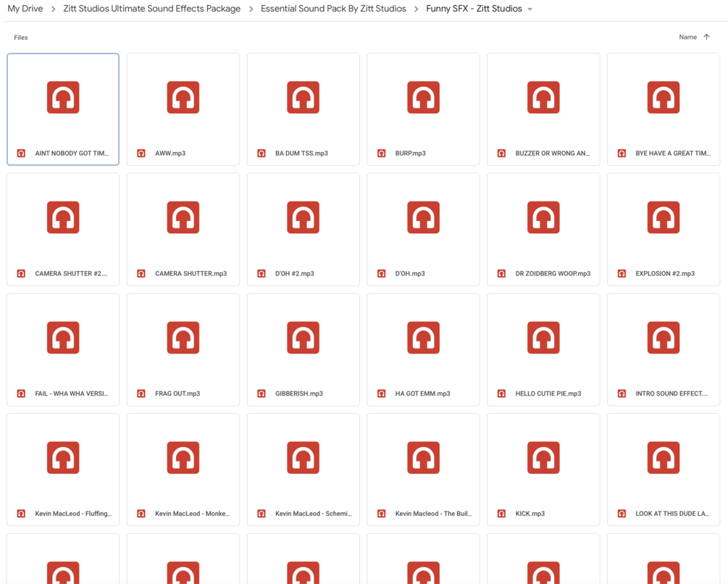Click the HELLO CUTIE PIE.mp3 file name
This screenshot has height=584, width=728.
(x=548, y=393)
